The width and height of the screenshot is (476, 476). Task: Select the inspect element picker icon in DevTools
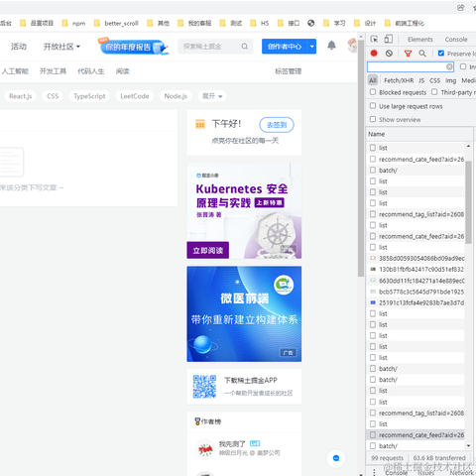tap(374, 39)
